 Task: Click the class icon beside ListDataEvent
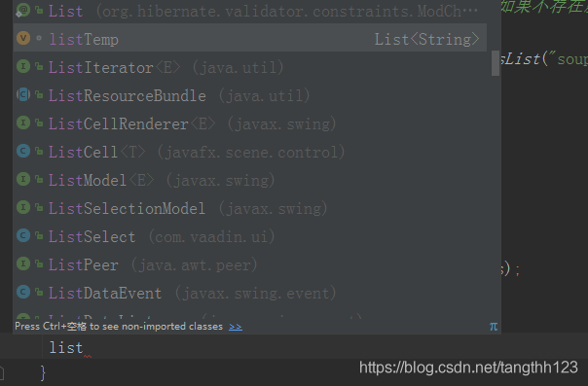[x=23, y=292]
